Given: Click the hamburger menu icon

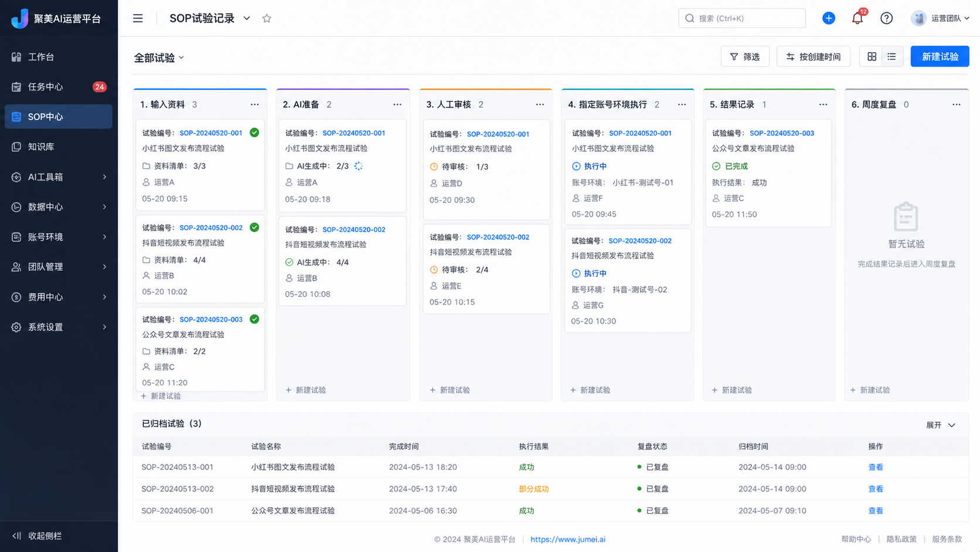Looking at the screenshot, I should pos(138,18).
